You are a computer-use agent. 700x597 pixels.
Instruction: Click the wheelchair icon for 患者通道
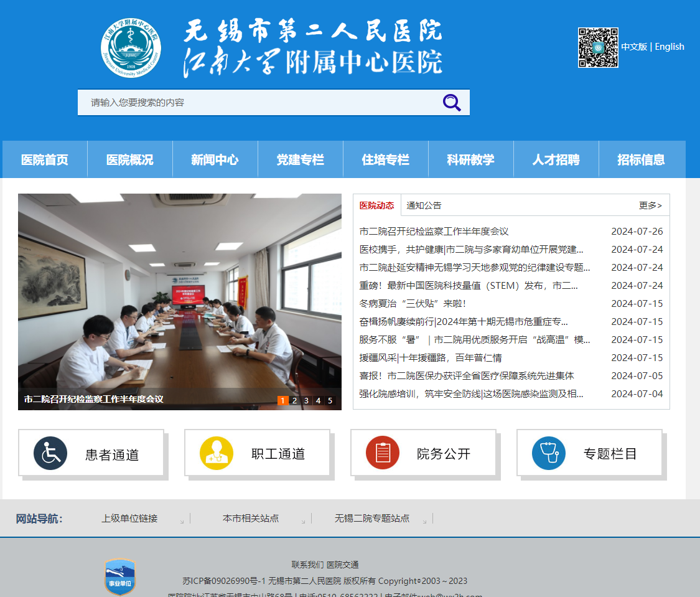pos(50,453)
